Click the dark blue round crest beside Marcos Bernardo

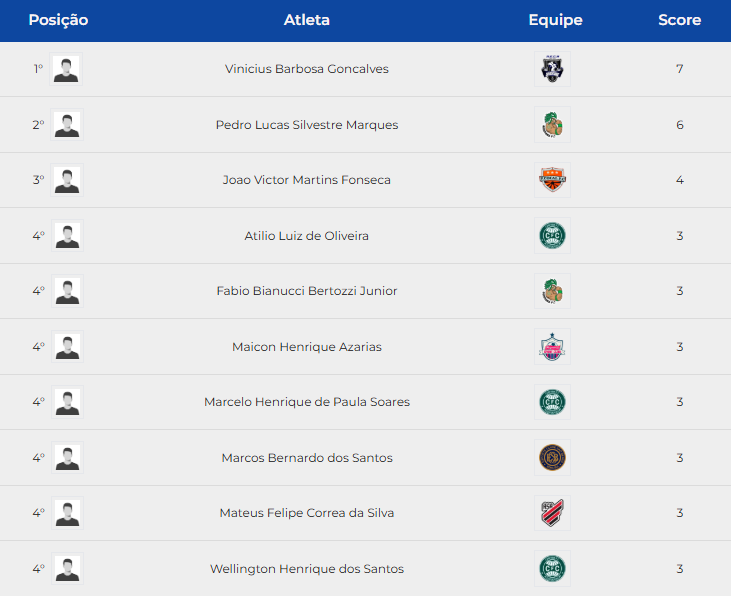click(552, 457)
